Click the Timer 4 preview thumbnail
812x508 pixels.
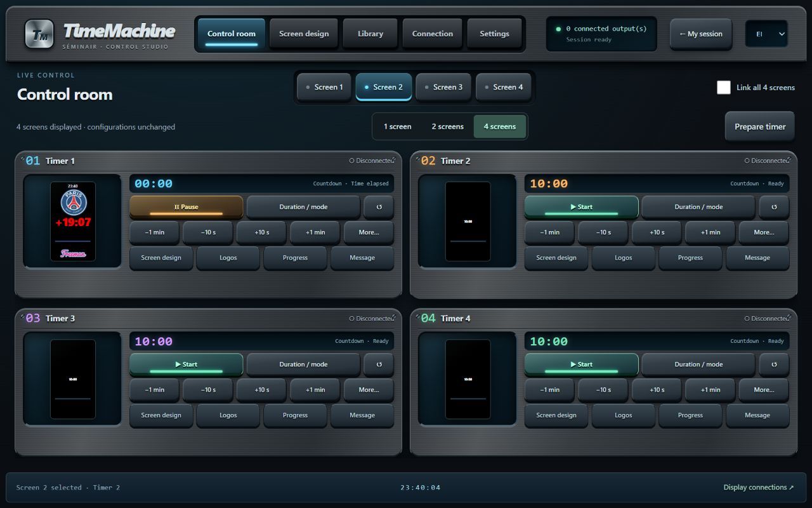tap(468, 379)
